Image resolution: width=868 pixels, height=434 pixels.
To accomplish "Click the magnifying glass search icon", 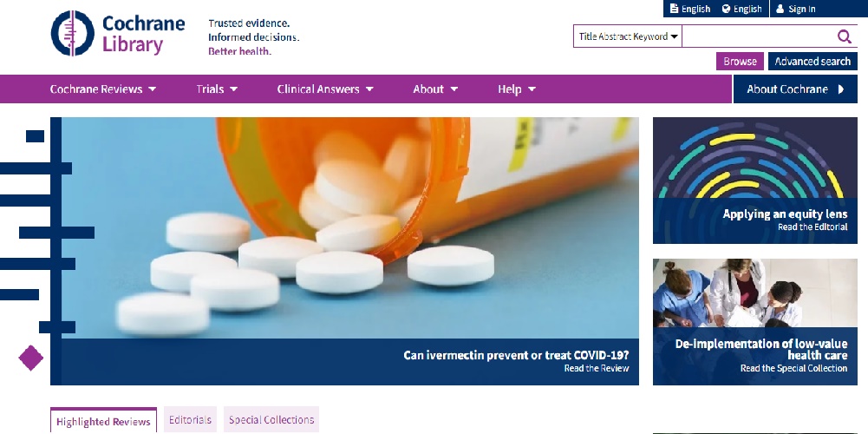I will pyautogui.click(x=845, y=36).
